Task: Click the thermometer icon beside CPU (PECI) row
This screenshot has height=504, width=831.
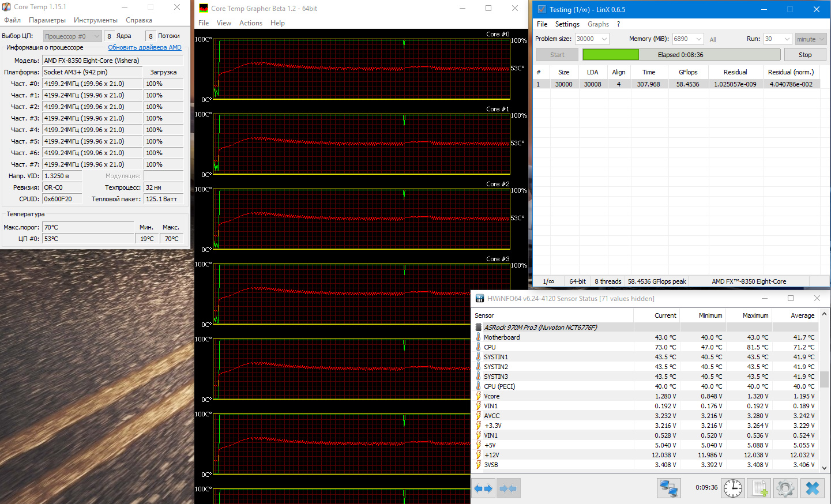Action: tap(478, 386)
